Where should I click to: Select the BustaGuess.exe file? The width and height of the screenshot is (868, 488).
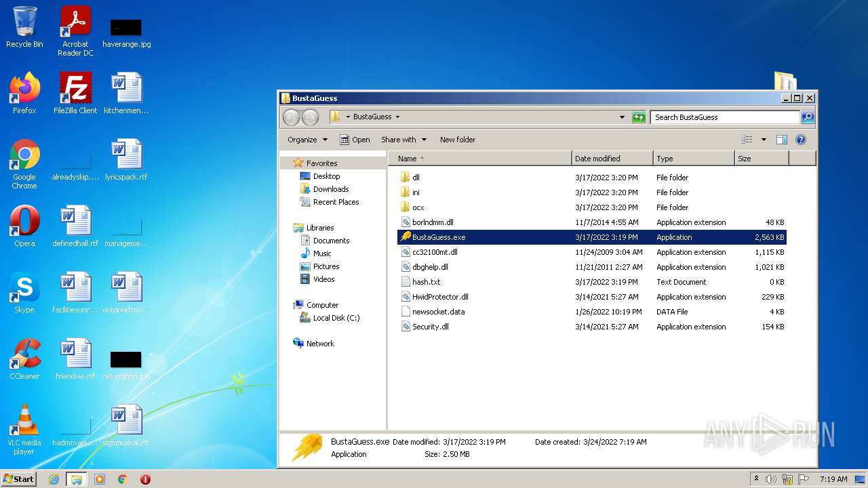point(438,237)
